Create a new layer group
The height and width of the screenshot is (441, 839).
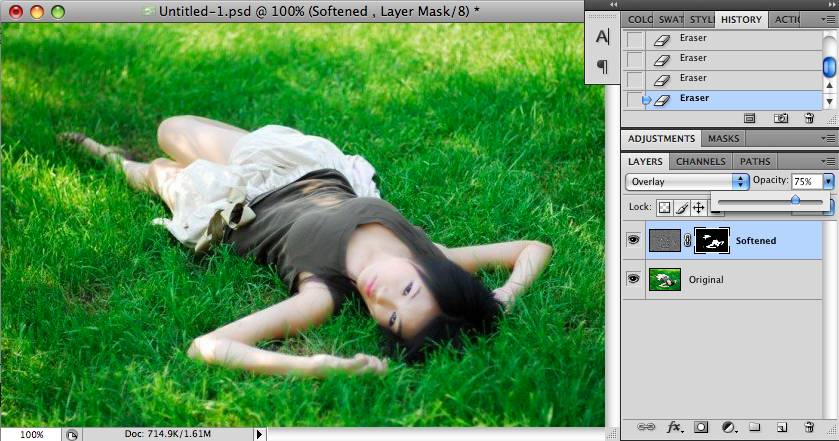[755, 427]
